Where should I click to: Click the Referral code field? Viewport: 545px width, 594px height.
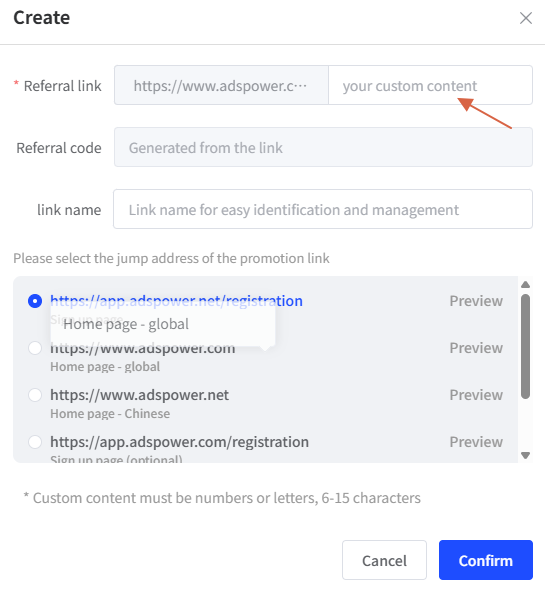point(323,147)
